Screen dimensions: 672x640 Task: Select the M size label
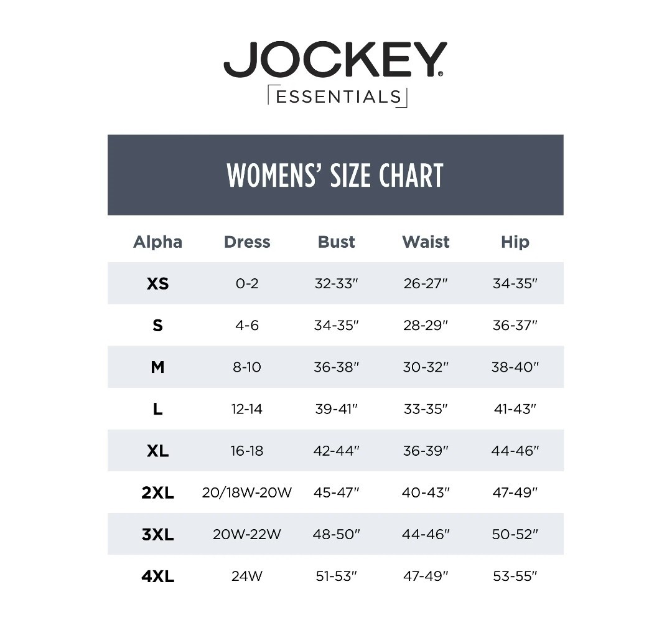[x=157, y=367]
